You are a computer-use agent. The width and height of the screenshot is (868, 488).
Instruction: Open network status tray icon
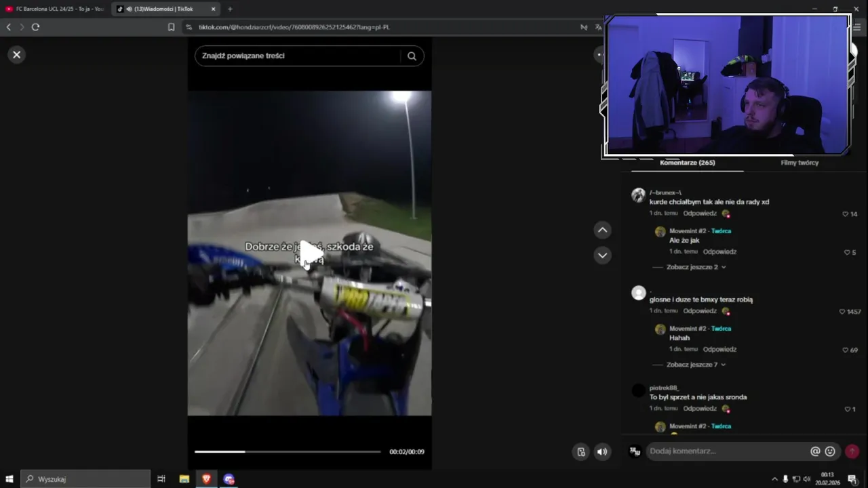click(x=796, y=479)
